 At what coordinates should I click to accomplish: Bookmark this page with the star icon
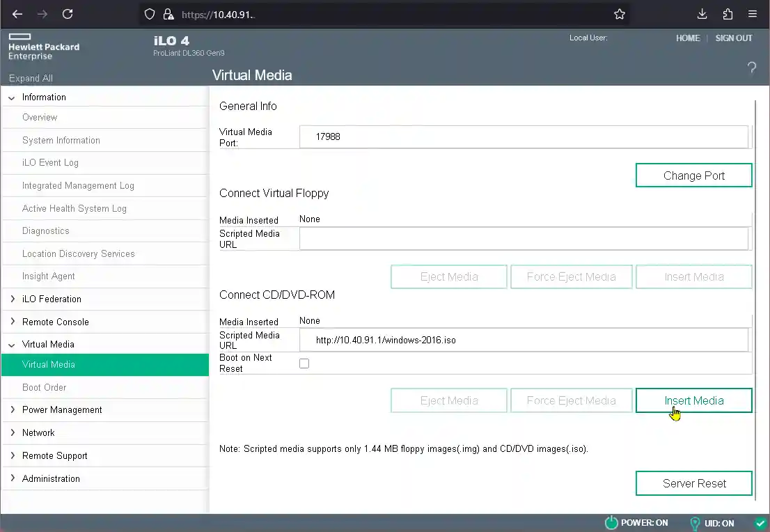coord(620,14)
